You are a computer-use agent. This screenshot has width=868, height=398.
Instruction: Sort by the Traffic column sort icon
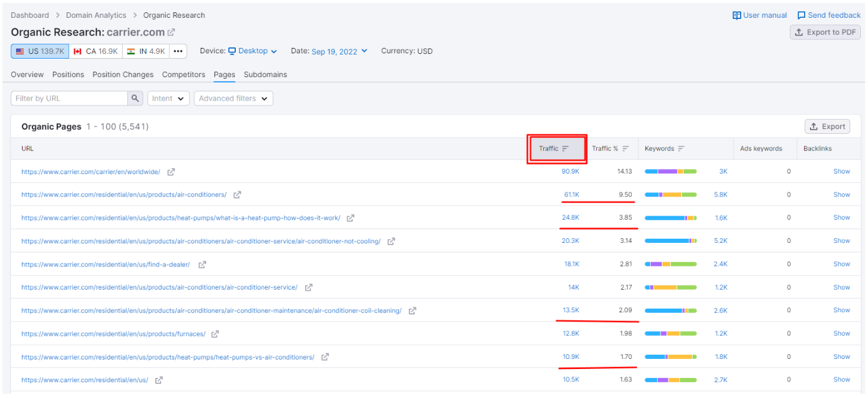pyautogui.click(x=565, y=149)
